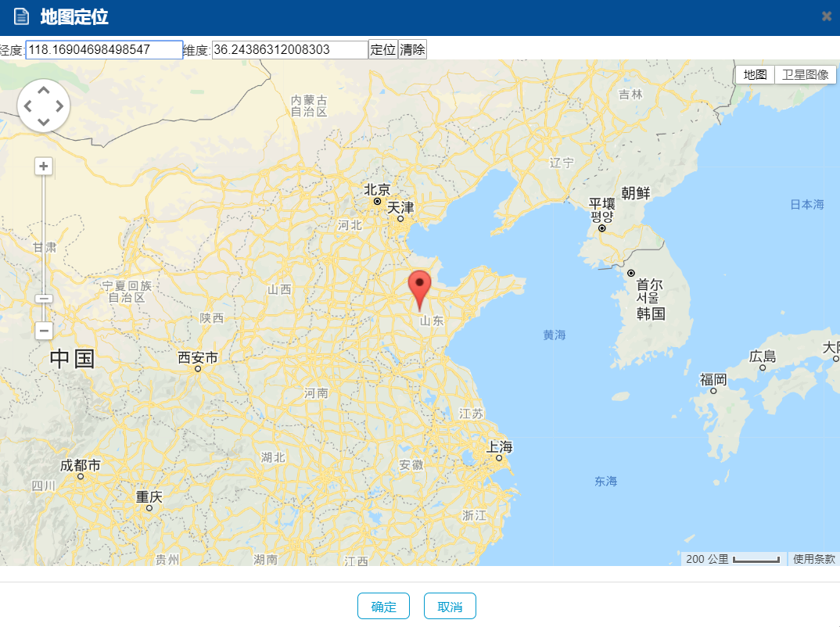Image resolution: width=840 pixels, height=627 pixels.
Task: Pan the map down with the arrow
Action: point(43,121)
